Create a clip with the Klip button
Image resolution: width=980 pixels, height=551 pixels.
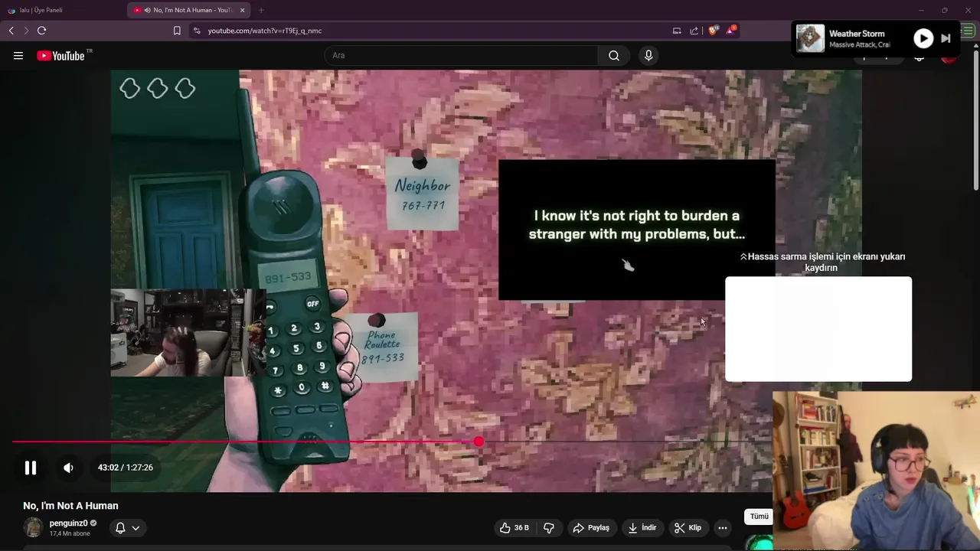pos(688,527)
